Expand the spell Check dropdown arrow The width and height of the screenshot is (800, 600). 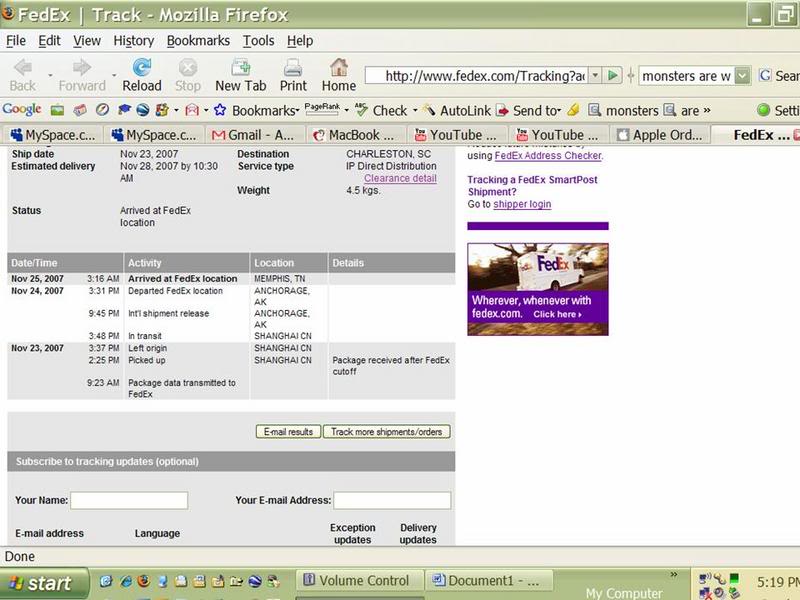tap(415, 110)
